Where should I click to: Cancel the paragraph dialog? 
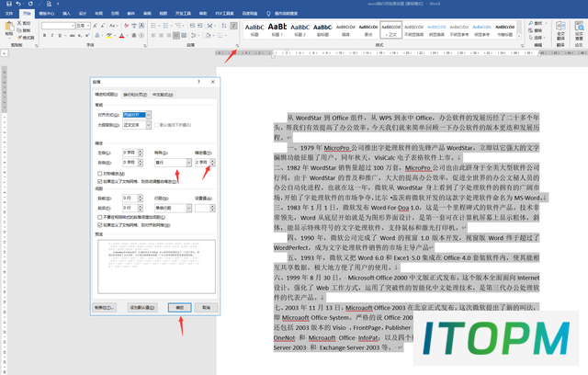[206, 308]
